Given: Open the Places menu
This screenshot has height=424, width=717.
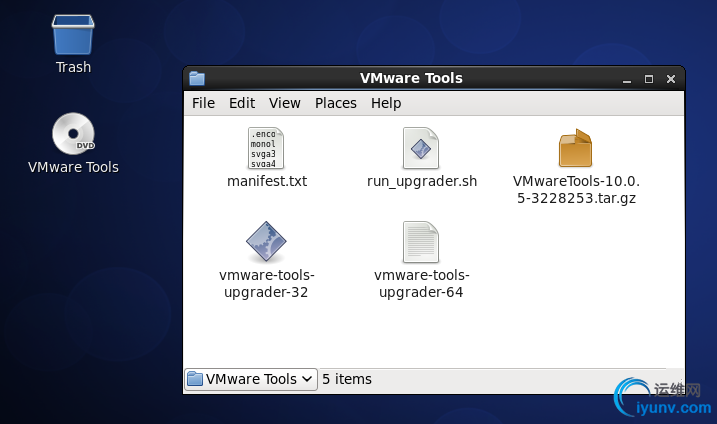Looking at the screenshot, I should click(x=336, y=103).
